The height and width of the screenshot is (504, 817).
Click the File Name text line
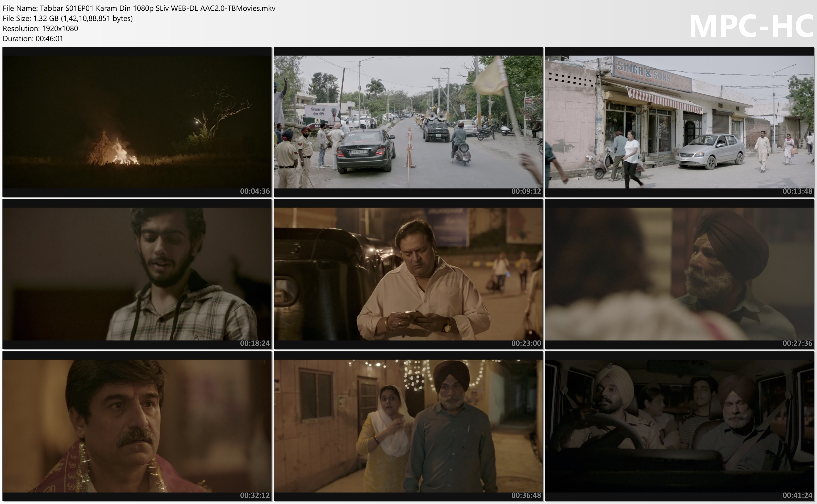pos(139,8)
